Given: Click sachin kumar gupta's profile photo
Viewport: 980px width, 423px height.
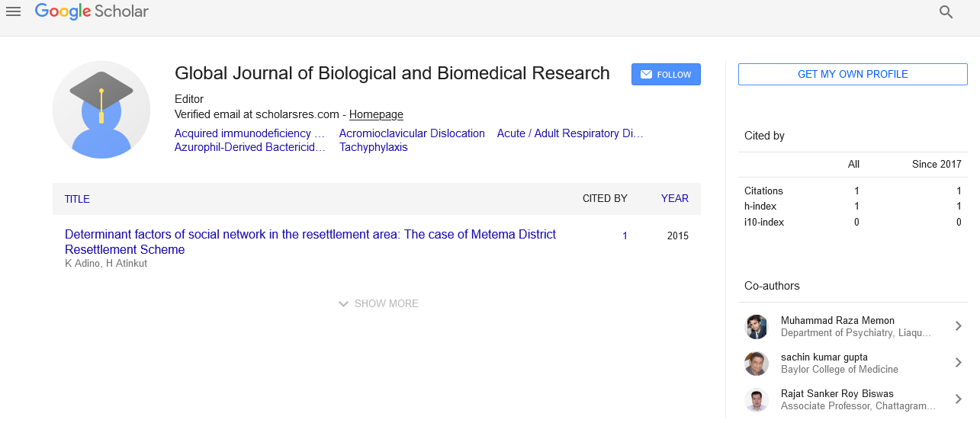Looking at the screenshot, I should [757, 364].
